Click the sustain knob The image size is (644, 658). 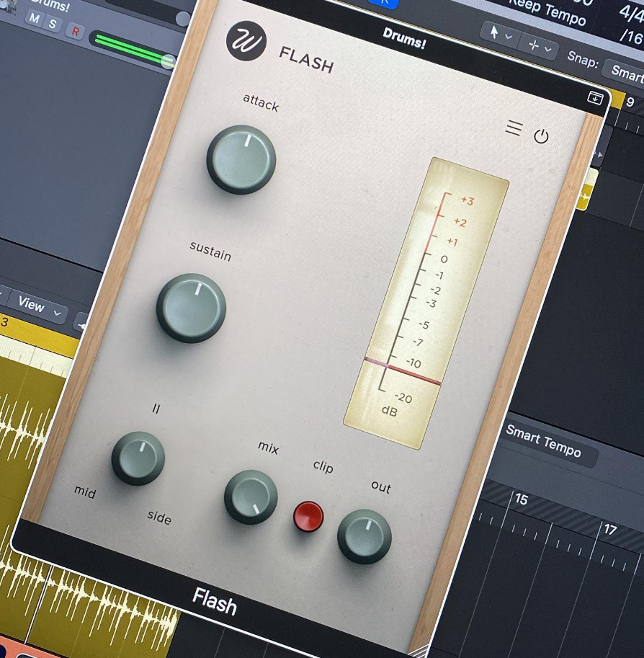coord(191,308)
